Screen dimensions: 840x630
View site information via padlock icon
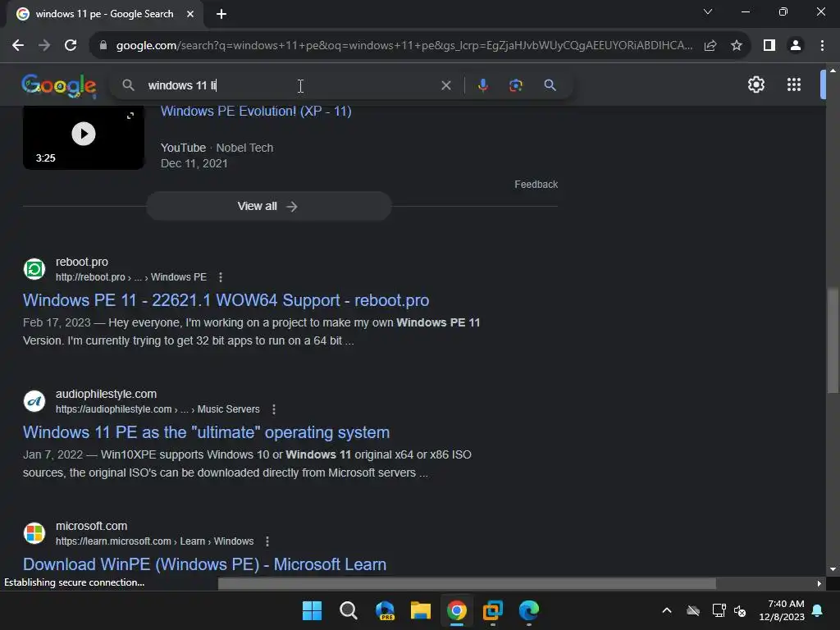103,46
